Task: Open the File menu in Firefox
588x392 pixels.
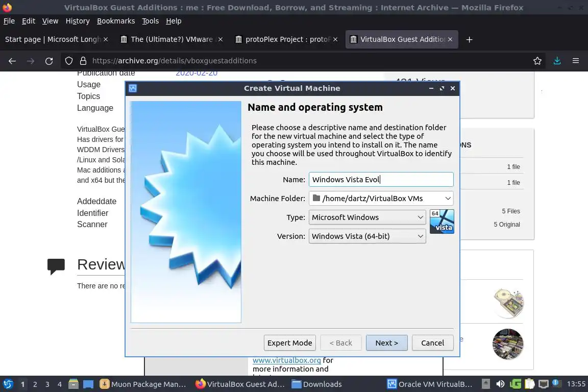Action: (x=9, y=21)
